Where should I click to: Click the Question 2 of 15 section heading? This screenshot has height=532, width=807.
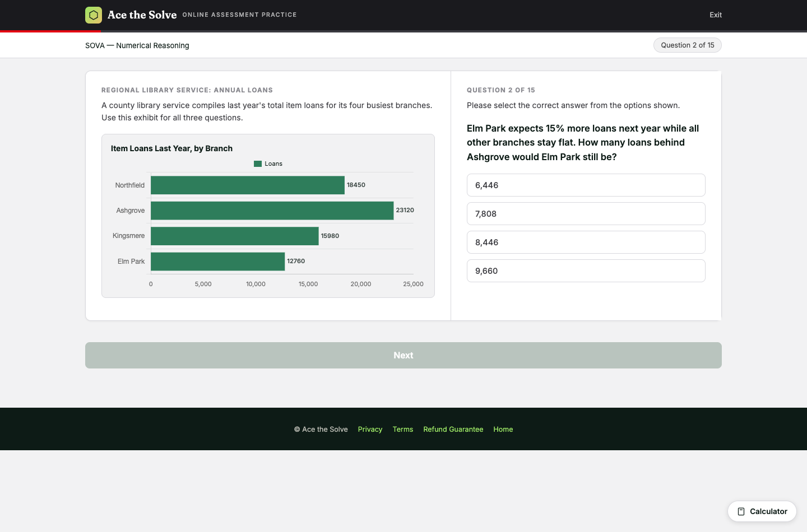click(501, 90)
